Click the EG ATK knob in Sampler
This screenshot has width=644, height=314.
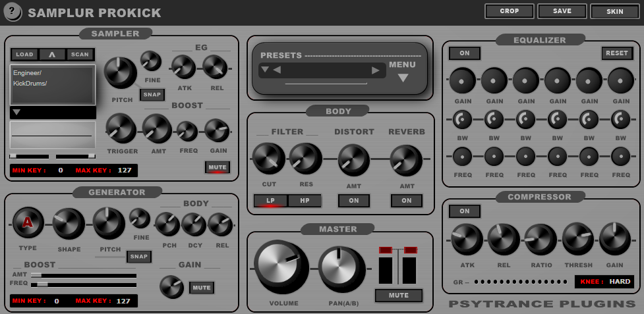pos(184,67)
